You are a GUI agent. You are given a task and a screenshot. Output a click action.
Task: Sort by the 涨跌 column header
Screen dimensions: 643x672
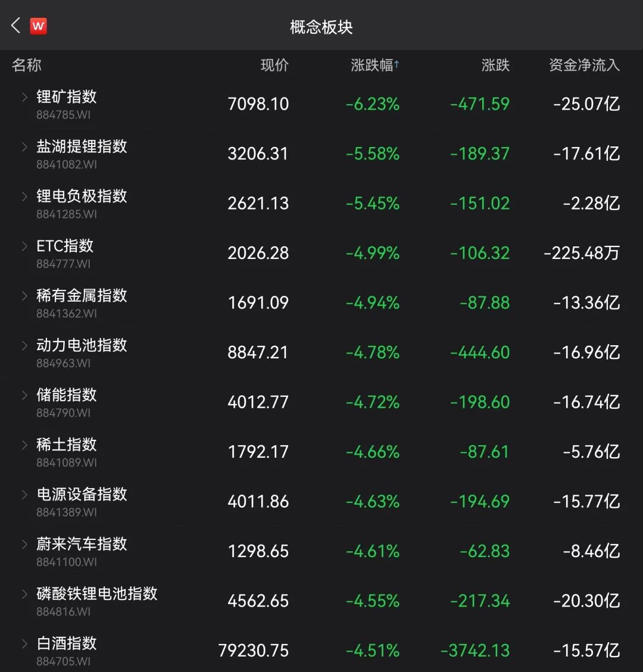point(495,65)
